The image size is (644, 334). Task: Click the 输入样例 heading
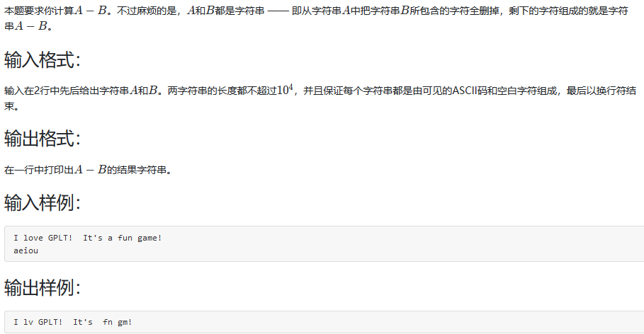[x=43, y=202]
